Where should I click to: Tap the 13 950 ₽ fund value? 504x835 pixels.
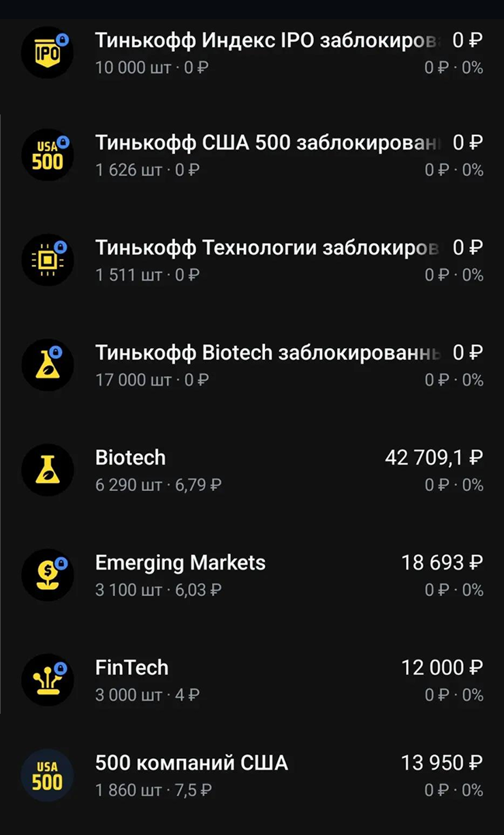point(442,763)
